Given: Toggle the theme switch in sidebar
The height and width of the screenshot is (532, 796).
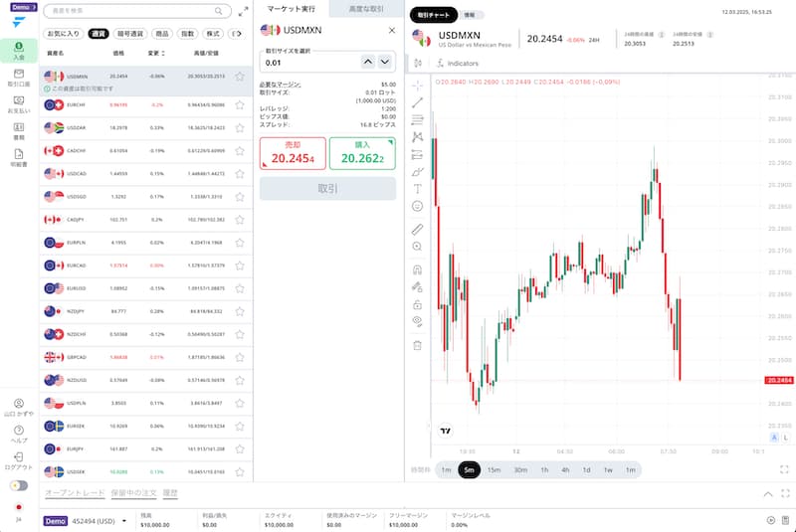Looking at the screenshot, I should [18, 485].
